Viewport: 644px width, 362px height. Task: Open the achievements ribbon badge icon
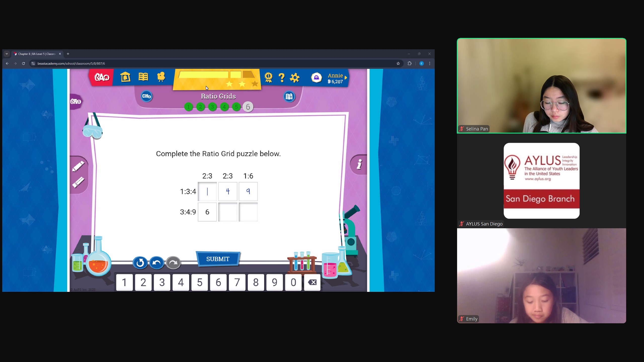click(x=268, y=77)
